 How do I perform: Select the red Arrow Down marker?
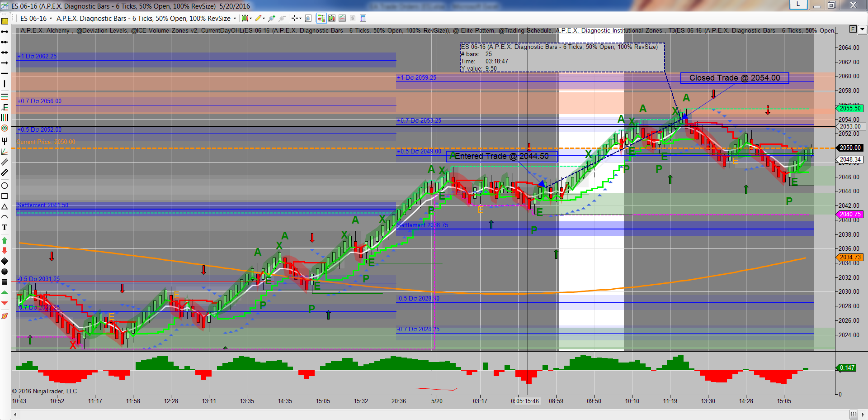tap(5, 251)
